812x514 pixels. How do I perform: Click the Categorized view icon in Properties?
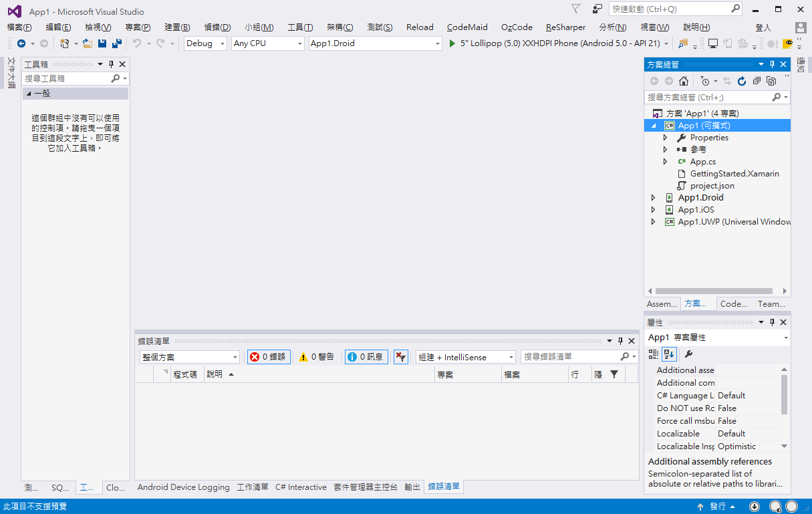click(x=654, y=354)
